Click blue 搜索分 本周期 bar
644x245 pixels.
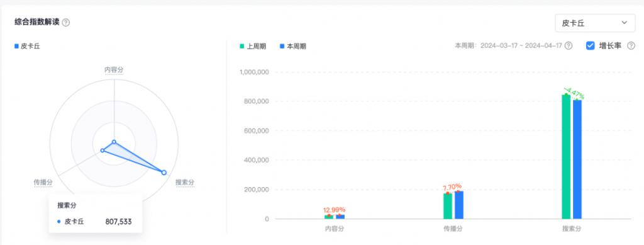pyautogui.click(x=577, y=159)
